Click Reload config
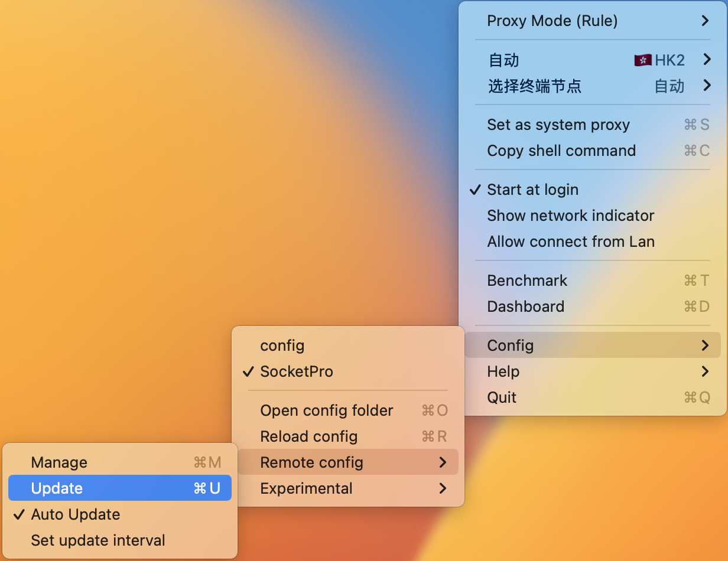This screenshot has width=728, height=561. pyautogui.click(x=348, y=436)
